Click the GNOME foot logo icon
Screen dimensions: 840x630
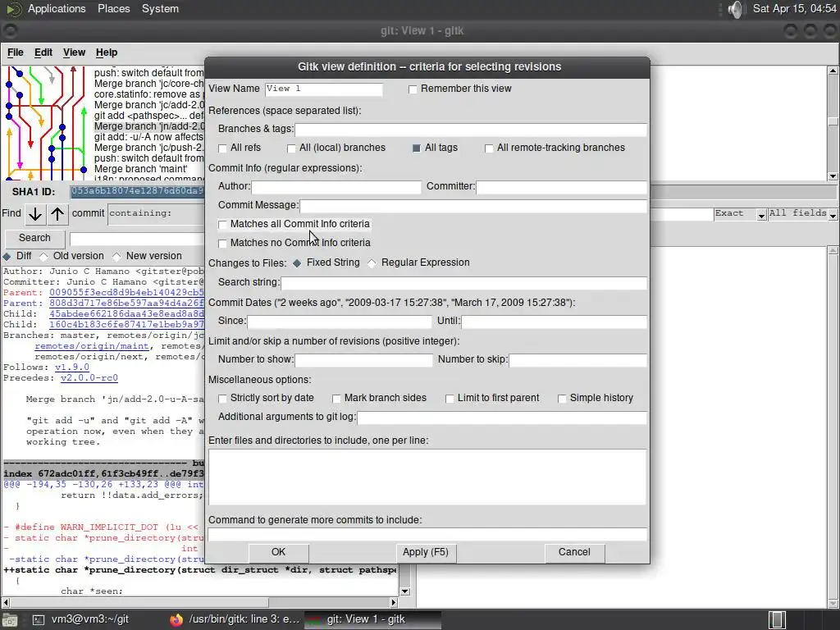[11, 8]
